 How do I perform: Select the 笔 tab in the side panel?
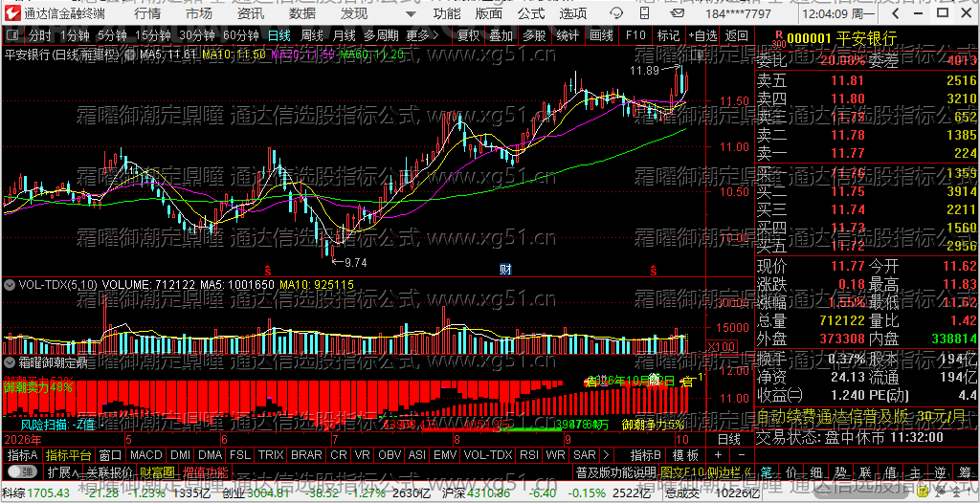pos(767,471)
